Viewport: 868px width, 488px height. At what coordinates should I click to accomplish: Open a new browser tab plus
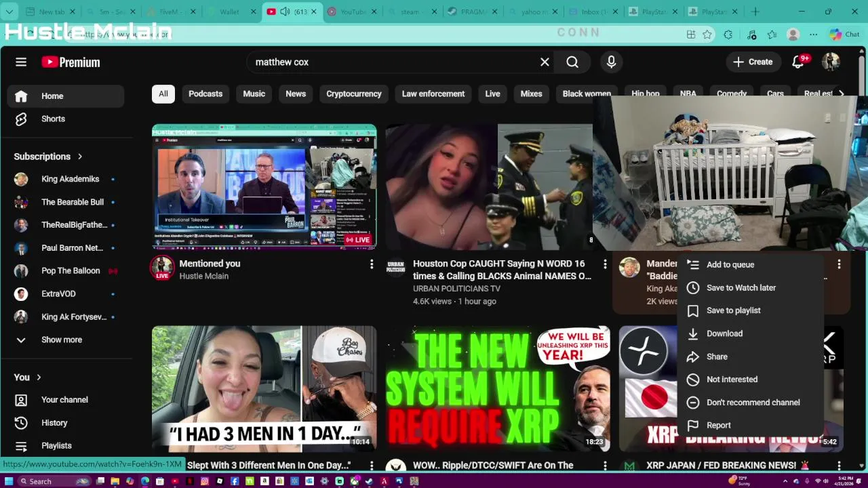point(755,12)
